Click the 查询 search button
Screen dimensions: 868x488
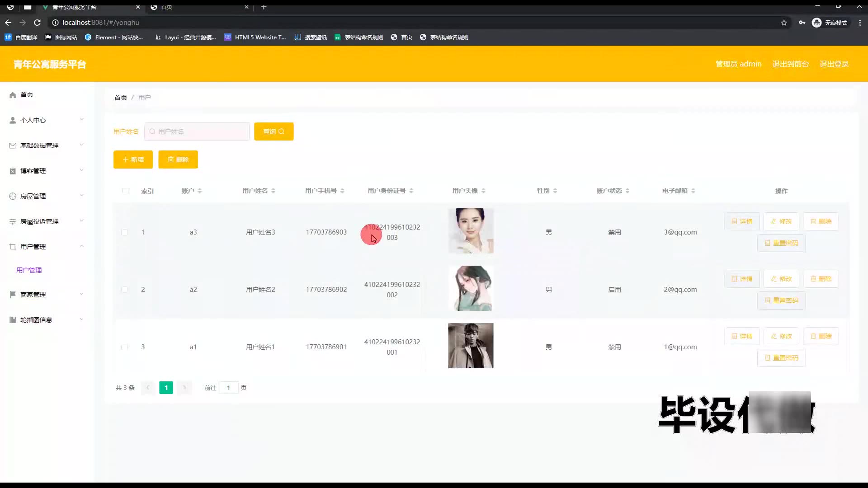[x=274, y=131]
